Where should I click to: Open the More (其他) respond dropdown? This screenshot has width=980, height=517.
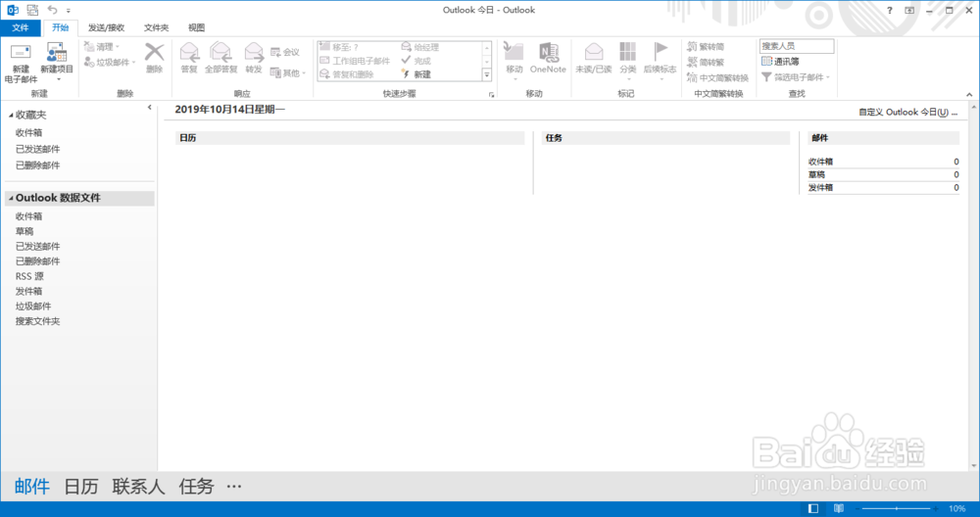pyautogui.click(x=288, y=73)
